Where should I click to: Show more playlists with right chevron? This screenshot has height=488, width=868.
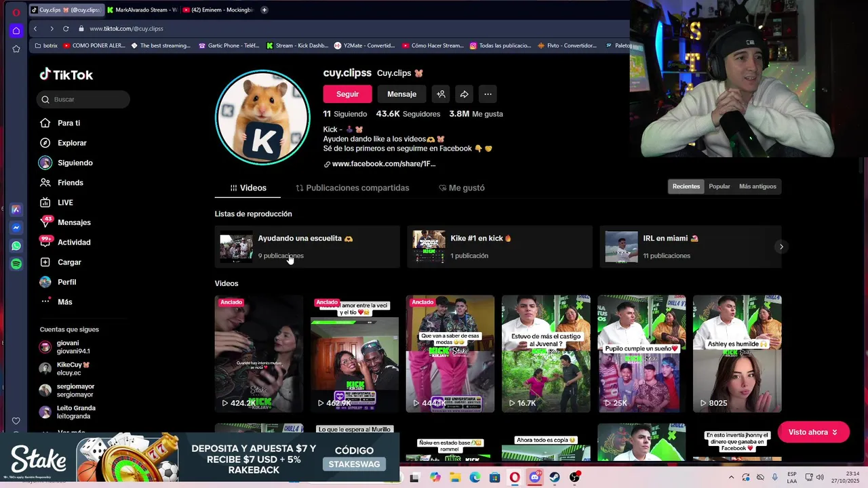(x=781, y=247)
